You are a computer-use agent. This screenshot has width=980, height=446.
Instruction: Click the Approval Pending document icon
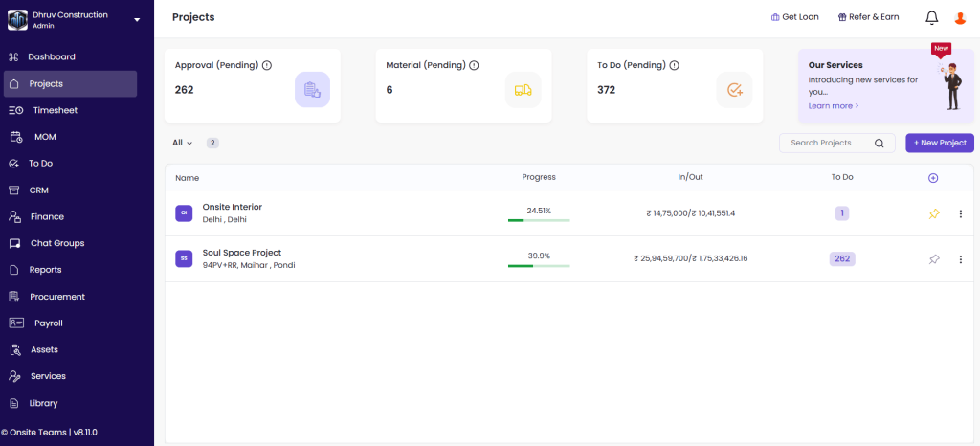pos(312,90)
